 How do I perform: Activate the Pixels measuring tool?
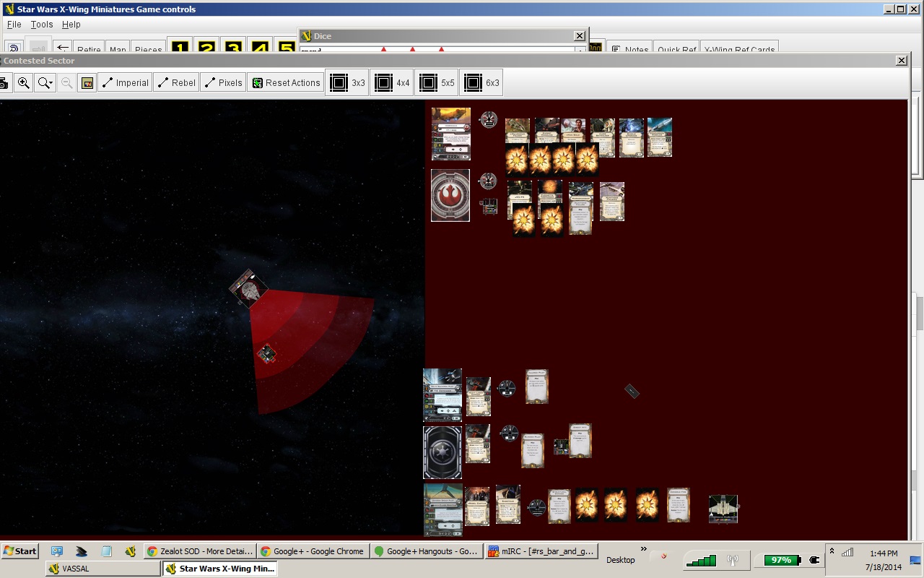tap(223, 83)
